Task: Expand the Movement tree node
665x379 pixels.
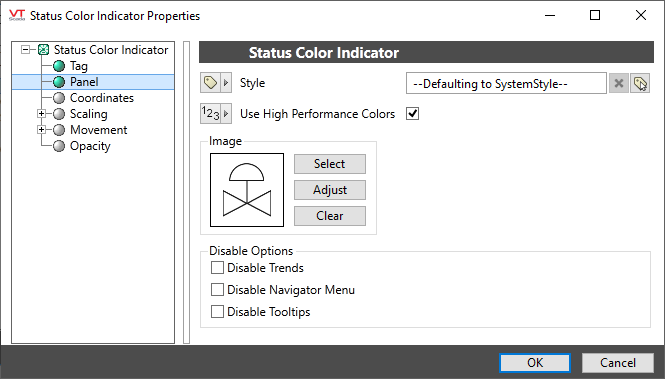Action: (x=42, y=130)
